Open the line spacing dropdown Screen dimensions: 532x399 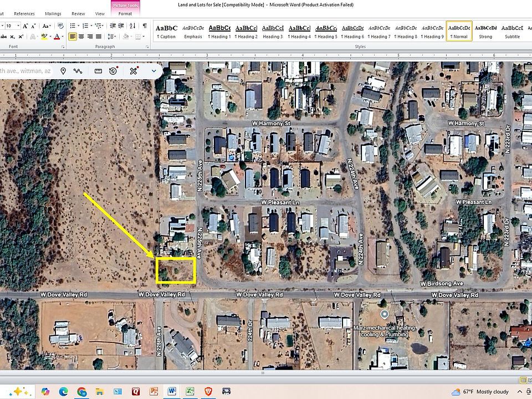(x=111, y=37)
